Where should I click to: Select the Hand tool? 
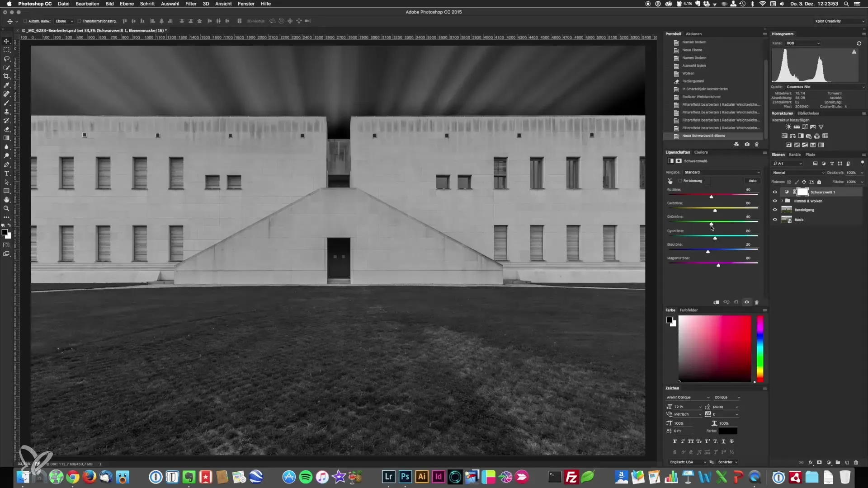pyautogui.click(x=6, y=200)
